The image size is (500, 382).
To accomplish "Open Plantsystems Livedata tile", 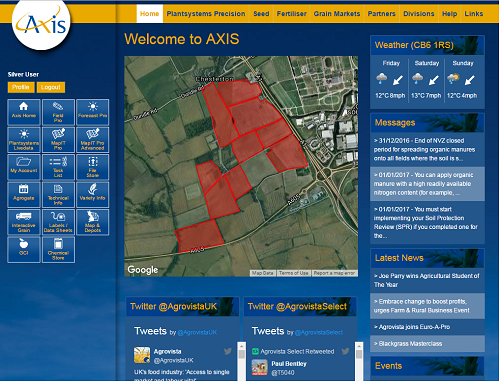I will 24,140.
